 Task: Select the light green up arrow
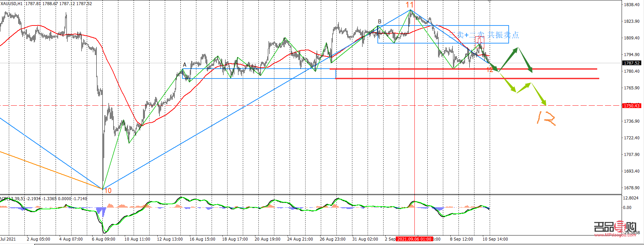coord(523,87)
